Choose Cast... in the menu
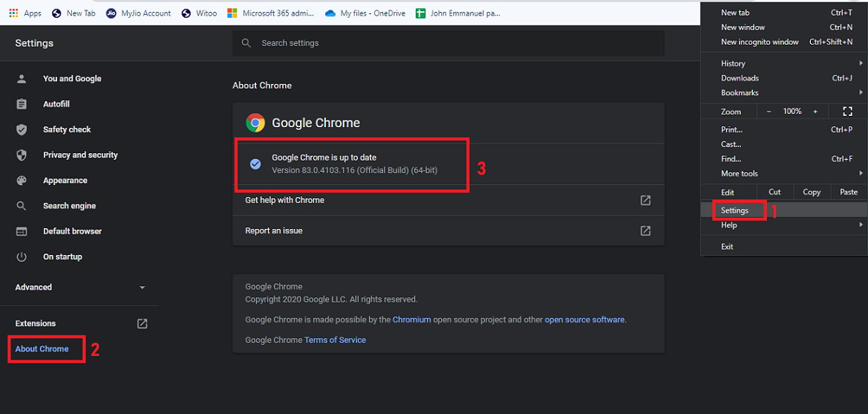 click(784, 144)
